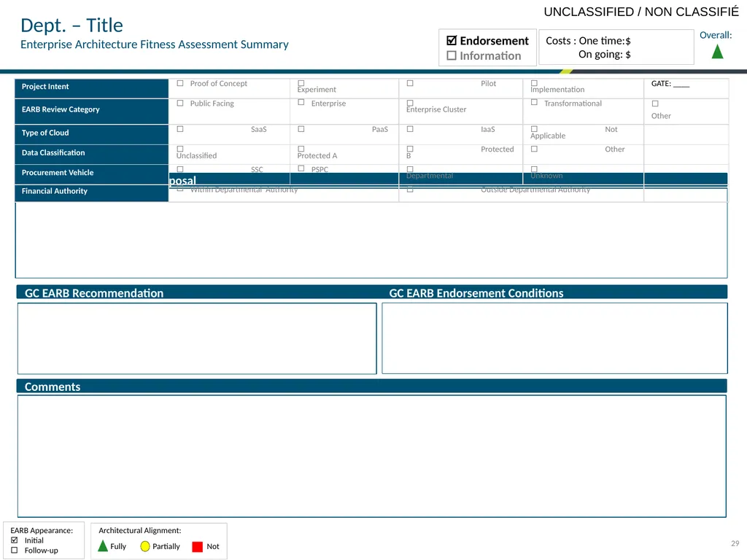747x560 pixels.
Task: Check the Other data classification box
Action: coord(534,149)
